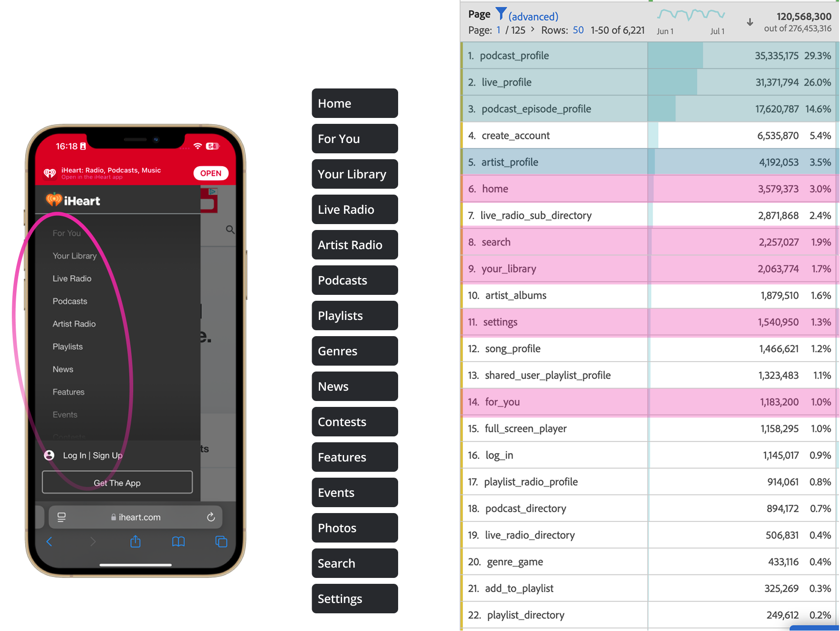Click the dark For You label button

(x=355, y=139)
